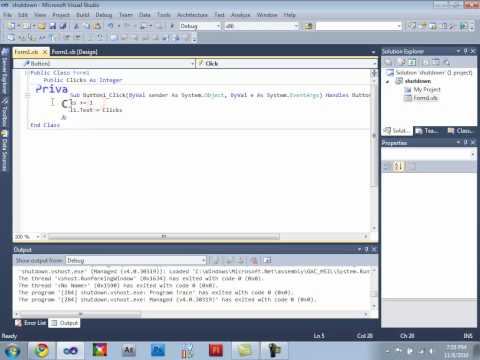Open the Project menu

pos(61,15)
